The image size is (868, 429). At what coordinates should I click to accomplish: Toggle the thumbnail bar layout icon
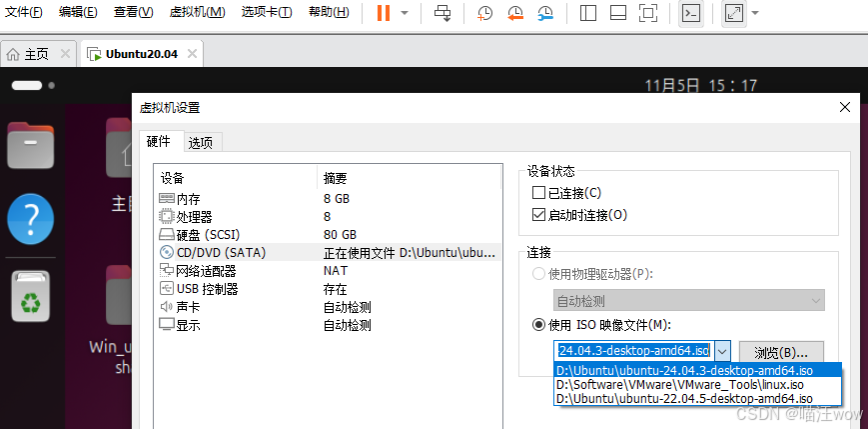click(617, 13)
